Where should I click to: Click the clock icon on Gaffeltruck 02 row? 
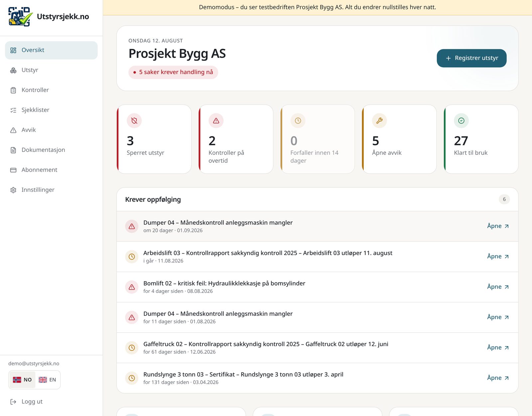pyautogui.click(x=132, y=348)
